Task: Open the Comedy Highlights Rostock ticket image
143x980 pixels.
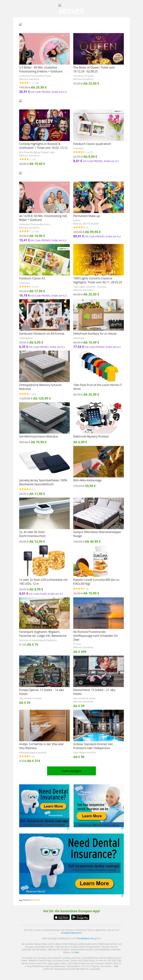Action: coord(44,125)
